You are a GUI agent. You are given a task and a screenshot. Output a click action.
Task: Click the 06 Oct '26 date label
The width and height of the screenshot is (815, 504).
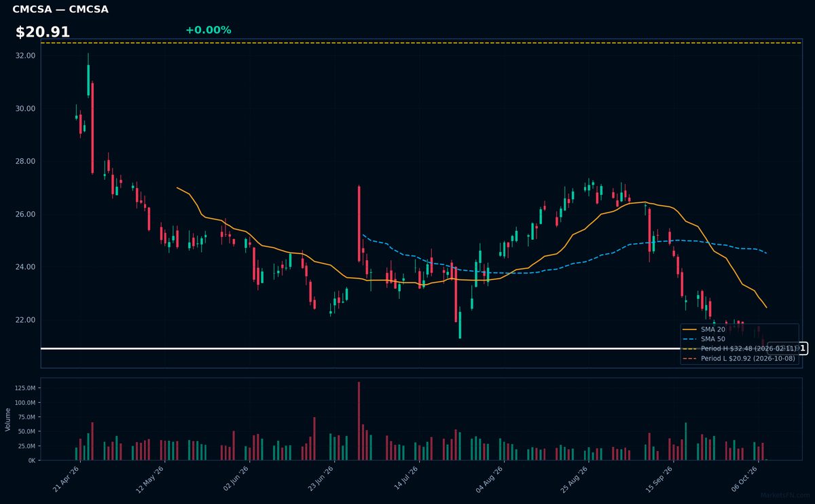[745, 478]
